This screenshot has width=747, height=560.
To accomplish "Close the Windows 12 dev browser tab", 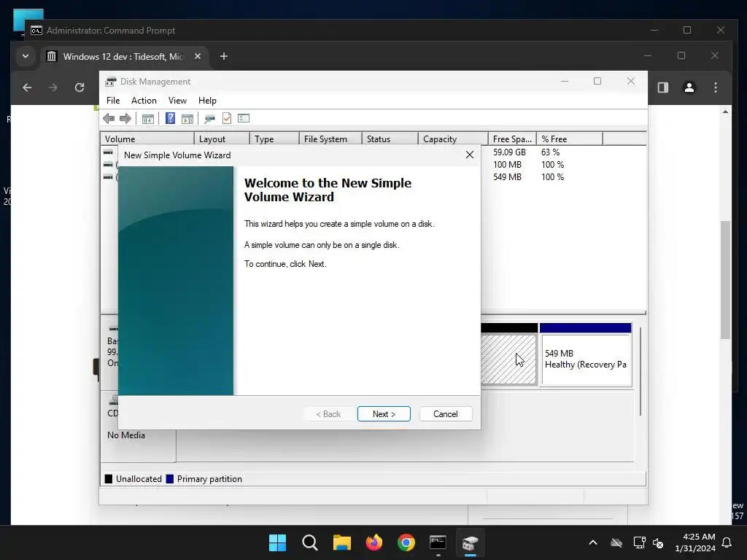I will click(x=198, y=56).
